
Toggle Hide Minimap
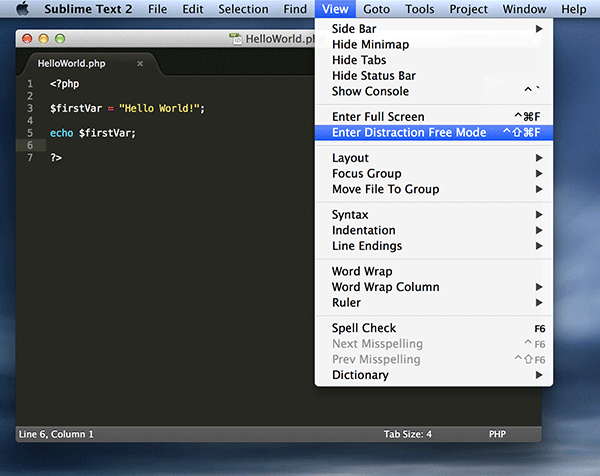(x=370, y=45)
